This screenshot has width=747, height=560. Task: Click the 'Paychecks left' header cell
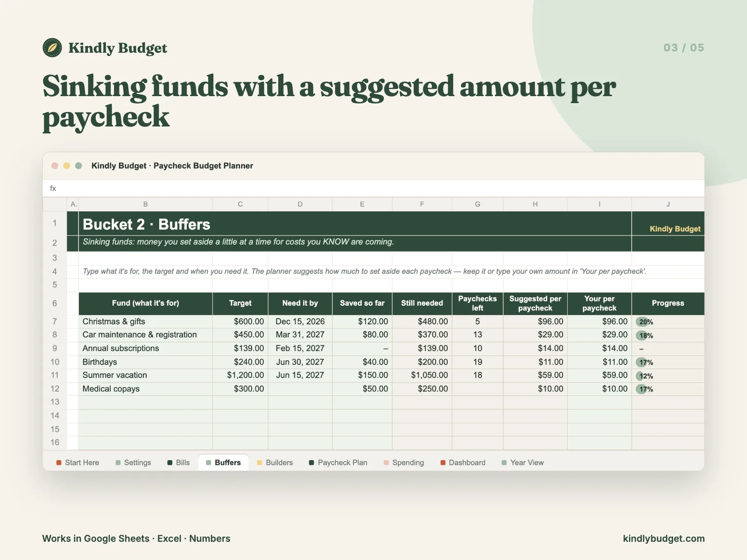tap(478, 303)
